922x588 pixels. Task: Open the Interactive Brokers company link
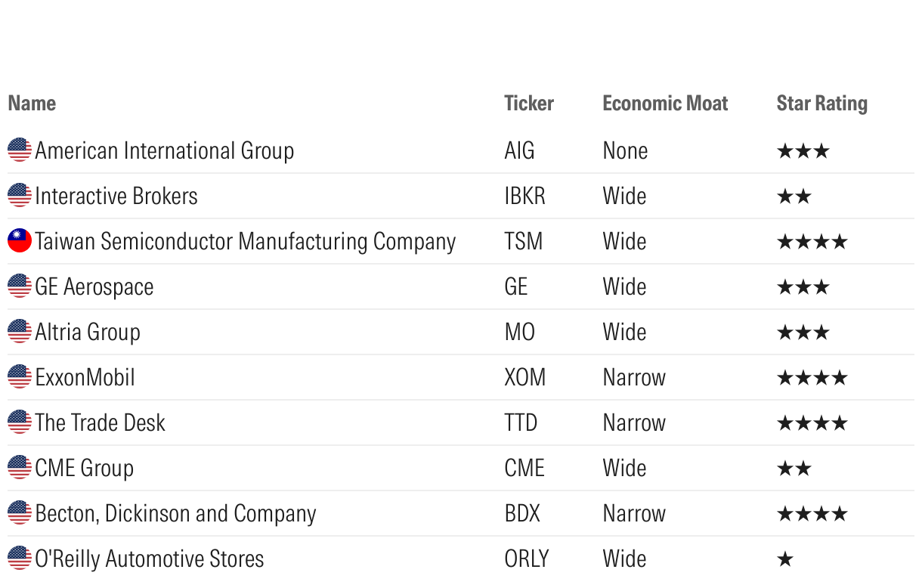pos(116,197)
